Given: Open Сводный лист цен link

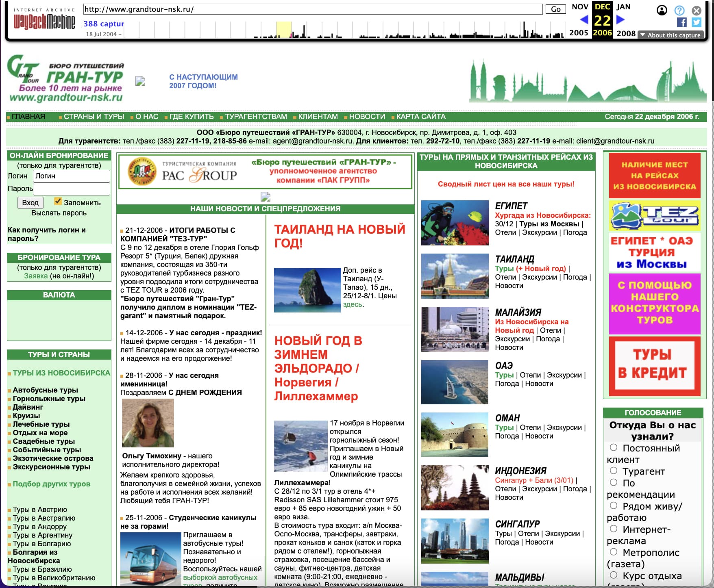Looking at the screenshot, I should [x=506, y=184].
